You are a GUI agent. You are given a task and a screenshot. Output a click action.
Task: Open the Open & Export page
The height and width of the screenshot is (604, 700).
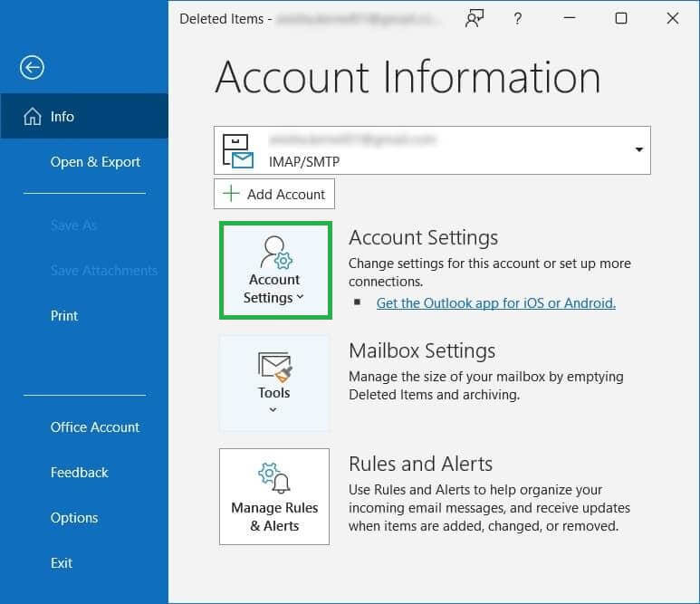(95, 161)
